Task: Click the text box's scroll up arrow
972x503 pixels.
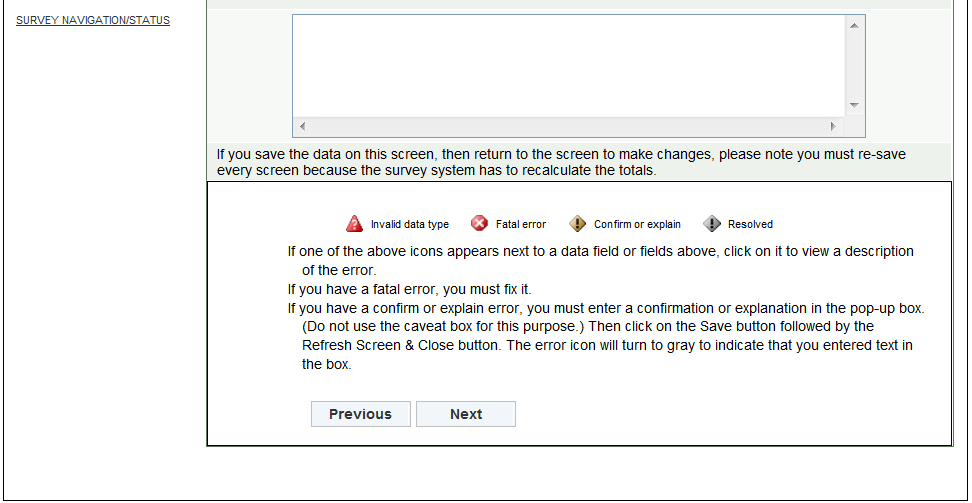Action: click(x=854, y=25)
